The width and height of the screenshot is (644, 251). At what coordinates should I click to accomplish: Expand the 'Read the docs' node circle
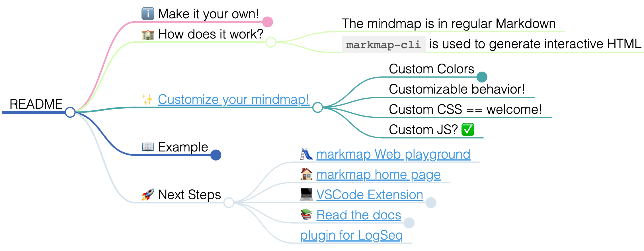(x=409, y=223)
